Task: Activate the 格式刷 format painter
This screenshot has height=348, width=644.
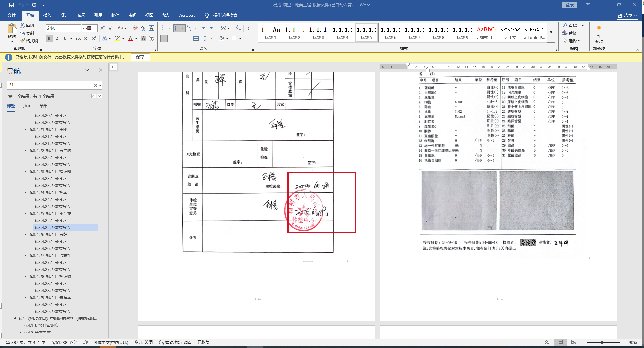Action: point(29,41)
